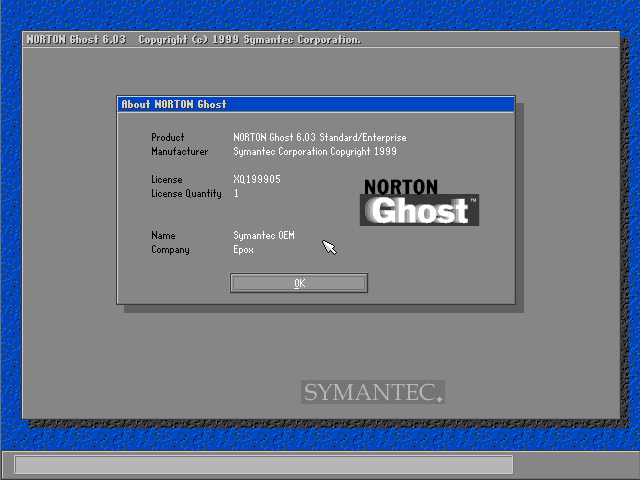Click the main window title NORTON Ghost 6.03
The width and height of the screenshot is (640, 480).
coord(76,40)
